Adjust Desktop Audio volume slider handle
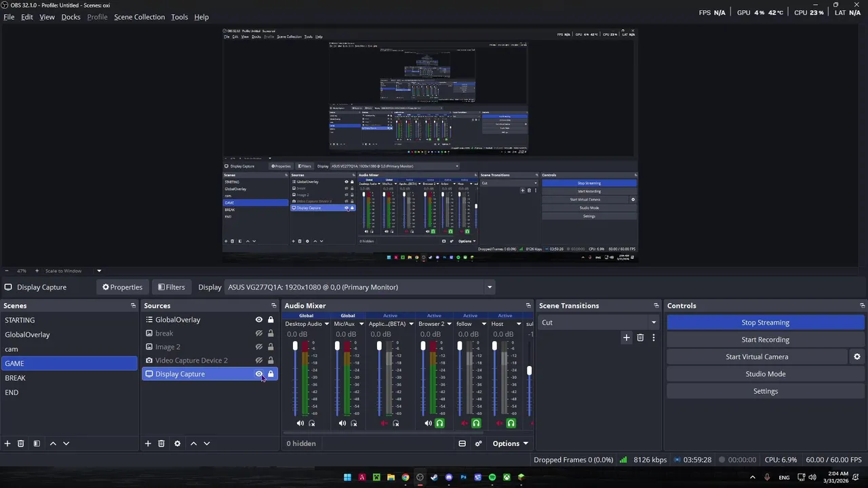The image size is (868, 488). point(295,346)
